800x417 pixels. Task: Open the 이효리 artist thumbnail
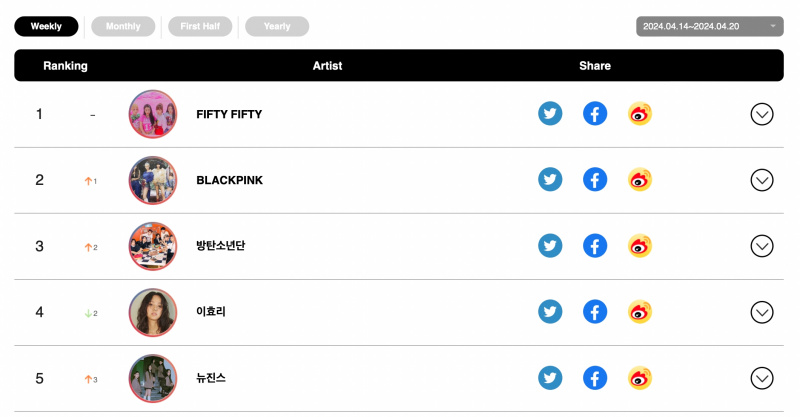tap(153, 312)
